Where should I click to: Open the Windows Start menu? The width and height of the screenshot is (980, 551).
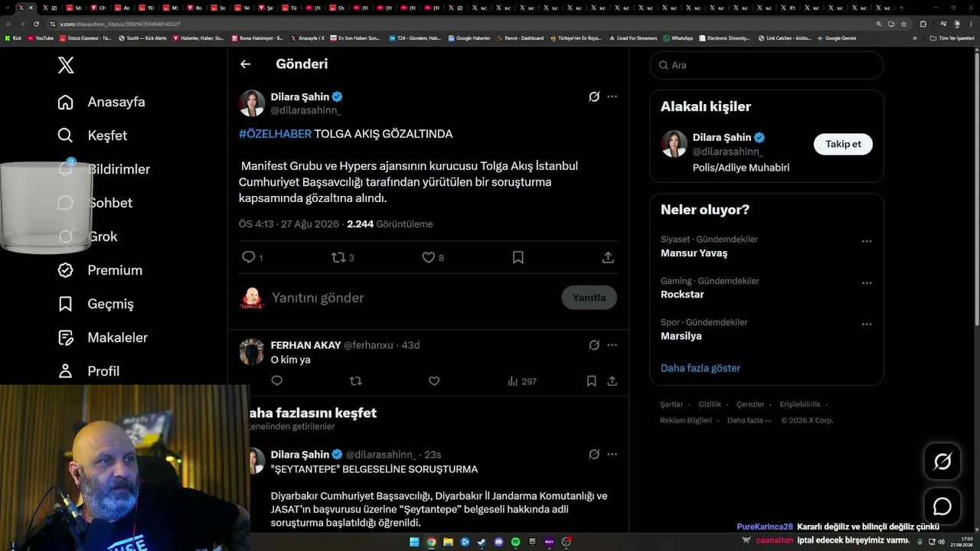click(414, 542)
